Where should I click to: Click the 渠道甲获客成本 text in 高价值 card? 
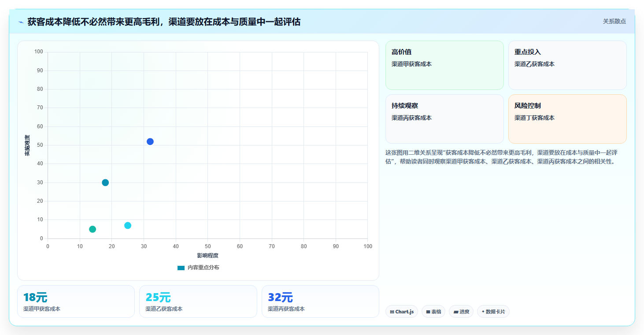tap(411, 64)
